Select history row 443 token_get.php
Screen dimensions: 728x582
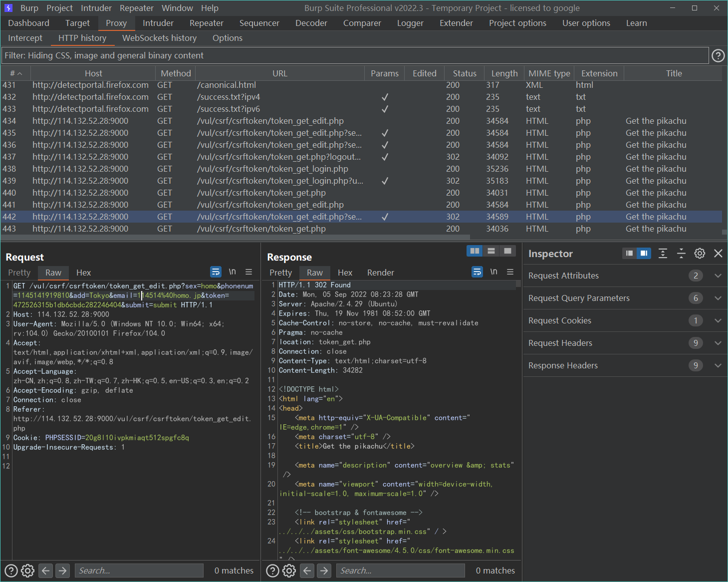click(x=361, y=229)
